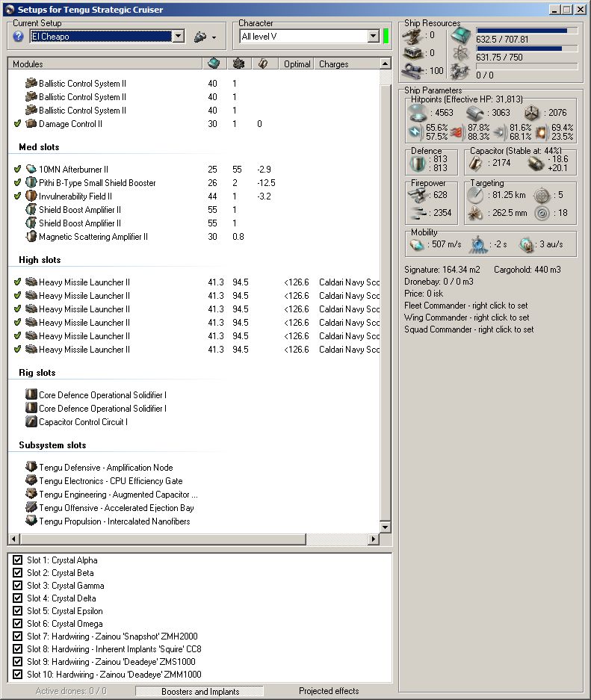
Task: Uncheck Slot 1: Crystal Alpha implant
Action: pyautogui.click(x=17, y=560)
